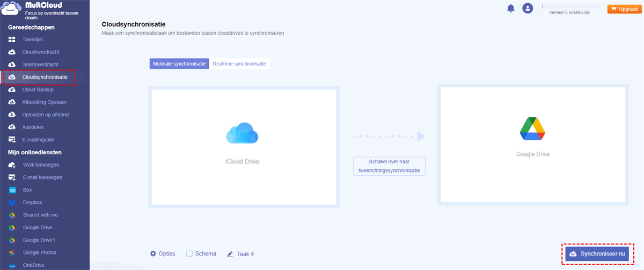
Task: Switch to Normale synchronisatie tab
Action: coord(179,64)
